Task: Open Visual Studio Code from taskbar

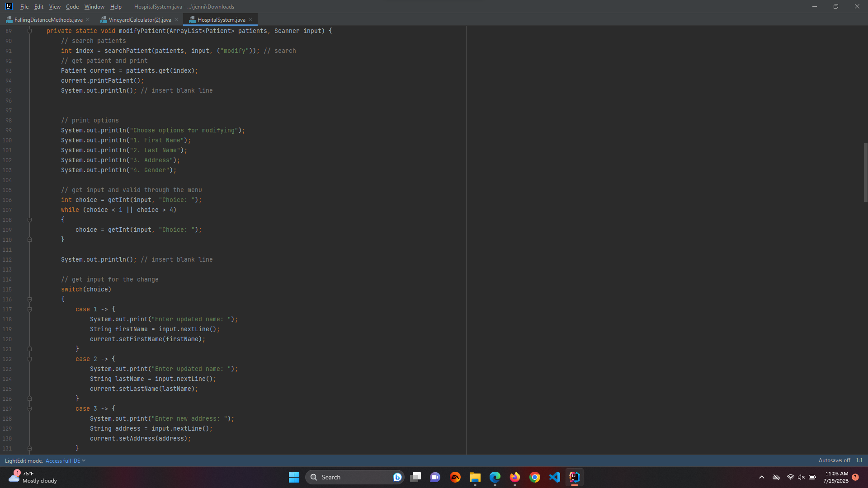Action: pyautogui.click(x=555, y=477)
